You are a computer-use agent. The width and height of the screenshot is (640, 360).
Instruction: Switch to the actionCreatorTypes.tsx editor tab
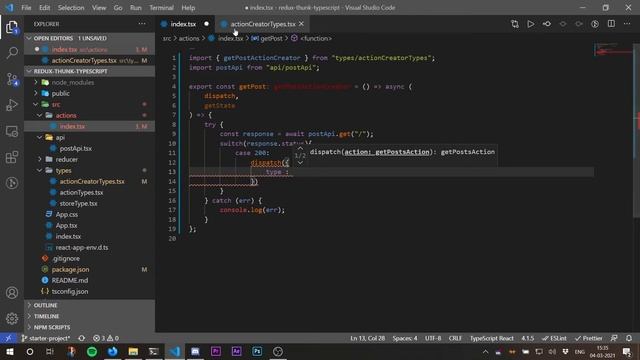[262, 24]
